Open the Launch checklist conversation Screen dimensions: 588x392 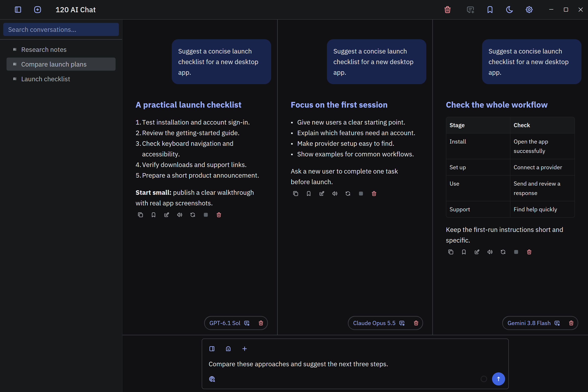pos(61,79)
